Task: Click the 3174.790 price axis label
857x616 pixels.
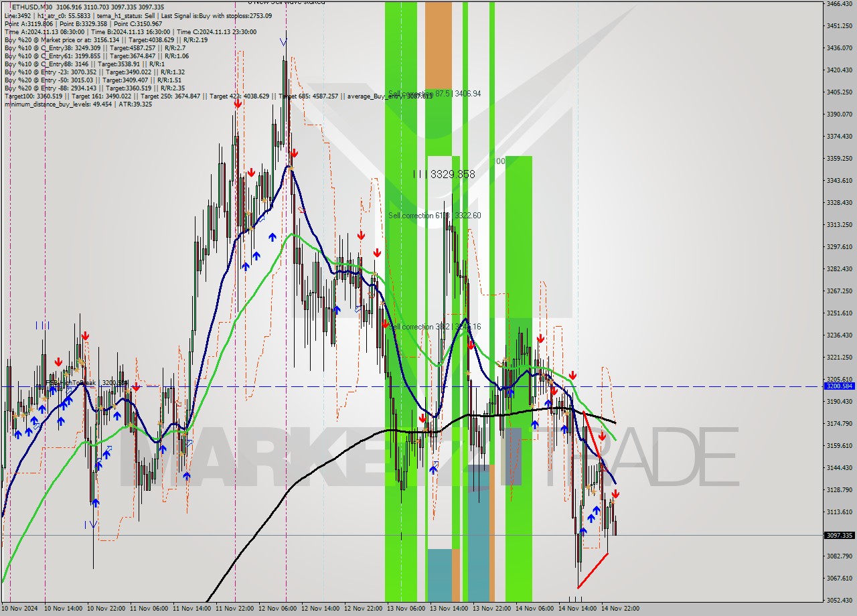Action: tap(840, 423)
